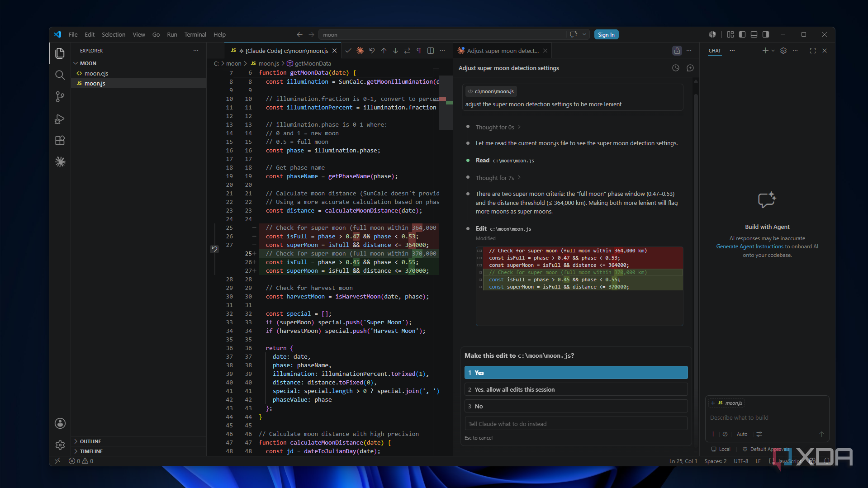Screen dimensions: 868x488
Task: Expand the 'Thought for 0s' disclosure
Action: [x=498, y=127]
